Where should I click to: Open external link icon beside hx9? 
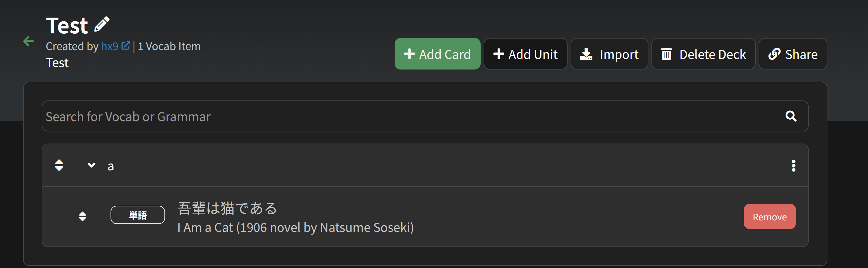point(125,46)
